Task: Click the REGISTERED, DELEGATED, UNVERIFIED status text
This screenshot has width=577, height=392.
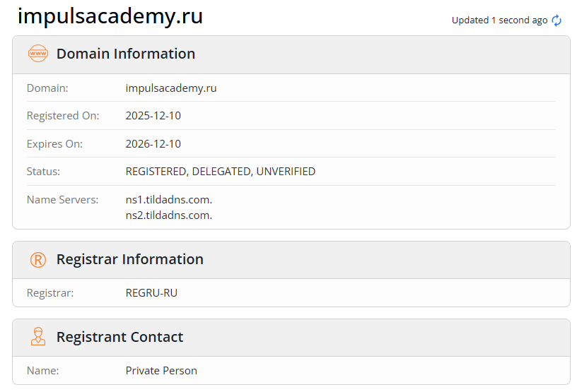Action: pyautogui.click(x=221, y=172)
